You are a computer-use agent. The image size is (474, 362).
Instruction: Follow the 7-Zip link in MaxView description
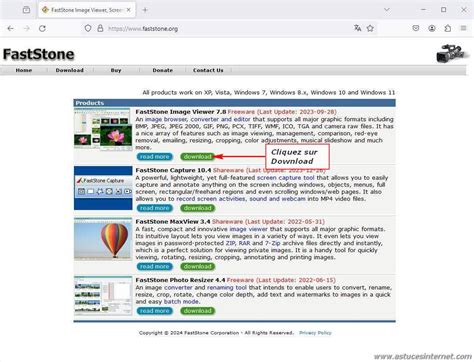(x=273, y=243)
